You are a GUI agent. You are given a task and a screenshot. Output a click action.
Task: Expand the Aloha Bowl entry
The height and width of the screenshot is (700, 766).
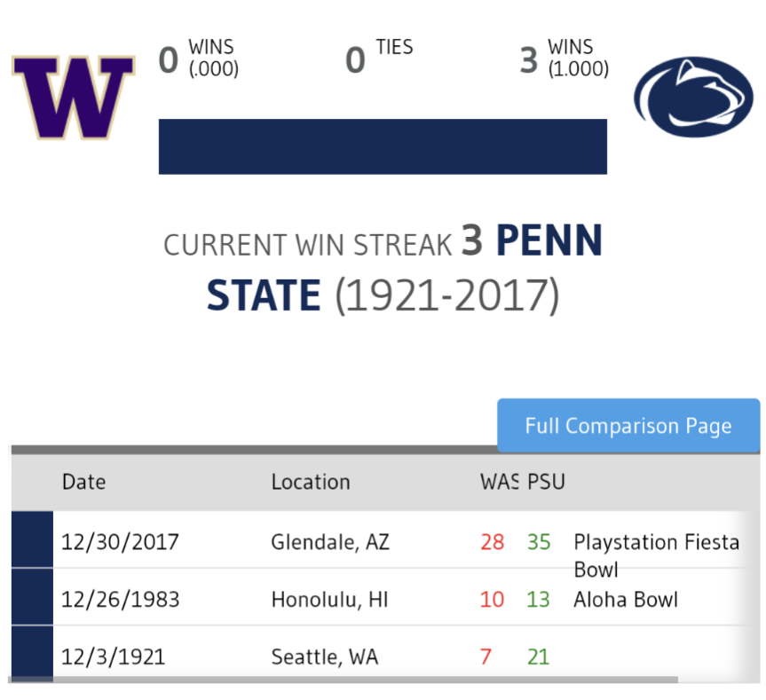coord(625,599)
